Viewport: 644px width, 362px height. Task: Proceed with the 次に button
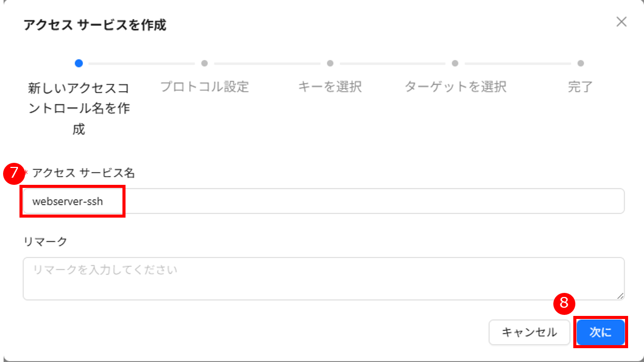(x=600, y=333)
